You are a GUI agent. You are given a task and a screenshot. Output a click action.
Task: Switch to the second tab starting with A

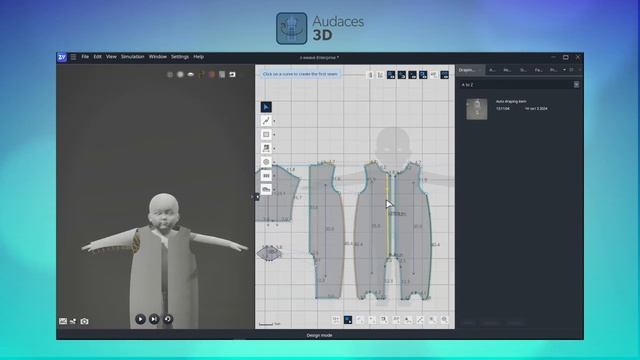coord(492,70)
